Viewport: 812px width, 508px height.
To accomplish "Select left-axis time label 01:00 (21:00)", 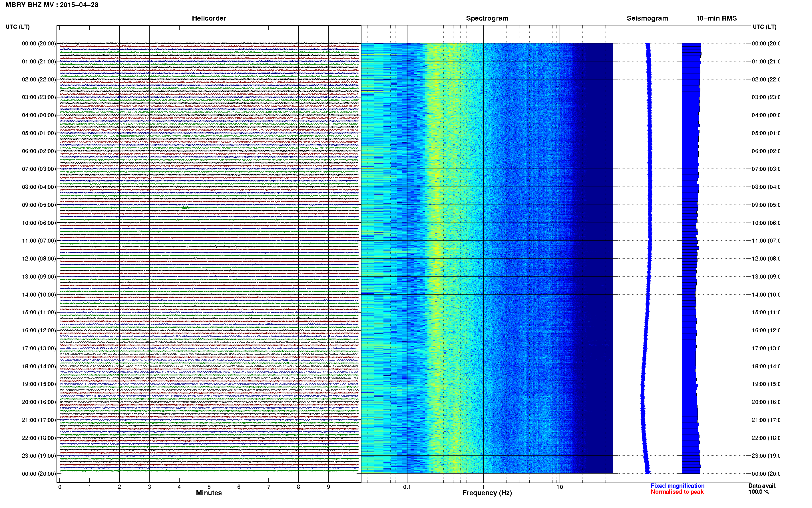I will (x=39, y=61).
